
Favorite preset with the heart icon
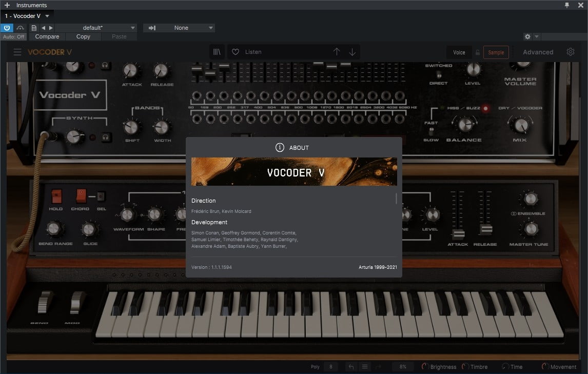tap(236, 52)
